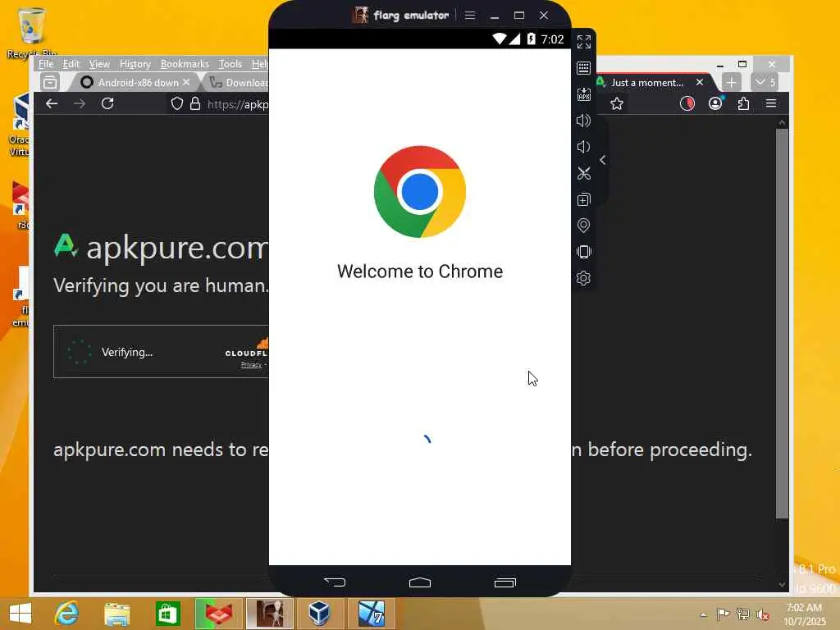The image size is (840, 630).
Task: Click the install APK icon
Action: (584, 94)
